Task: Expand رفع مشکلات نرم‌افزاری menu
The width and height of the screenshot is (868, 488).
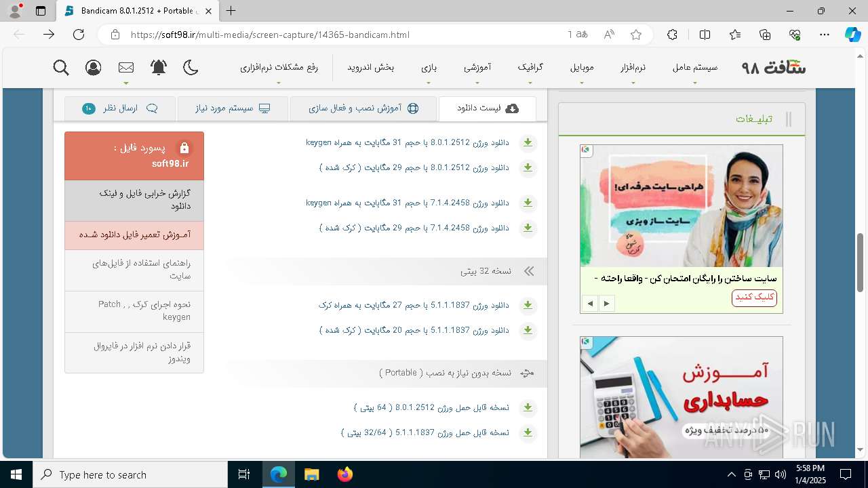Action: [279, 67]
